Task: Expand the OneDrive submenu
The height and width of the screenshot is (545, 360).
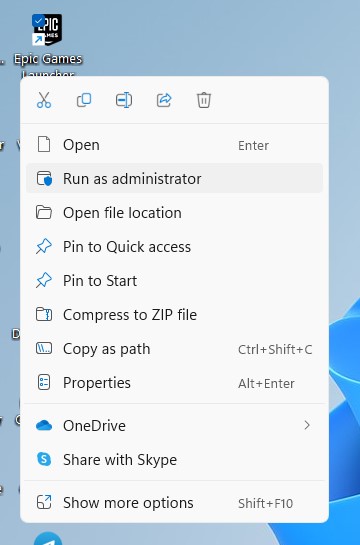Action: [x=174, y=425]
